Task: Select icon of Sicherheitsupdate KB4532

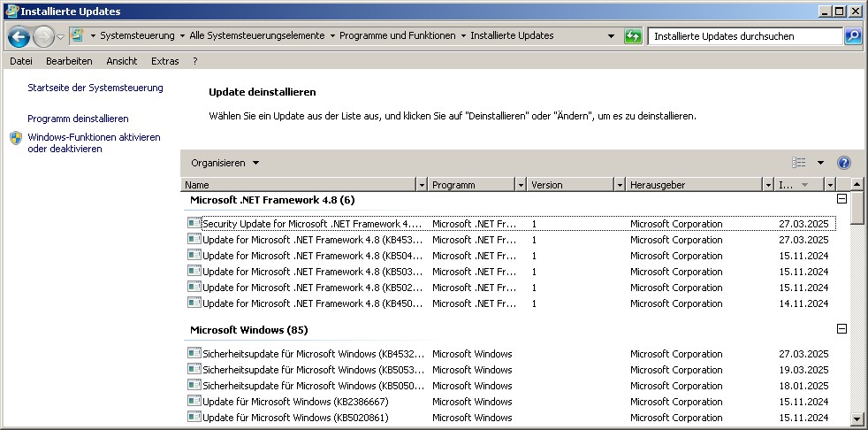Action: [x=194, y=353]
